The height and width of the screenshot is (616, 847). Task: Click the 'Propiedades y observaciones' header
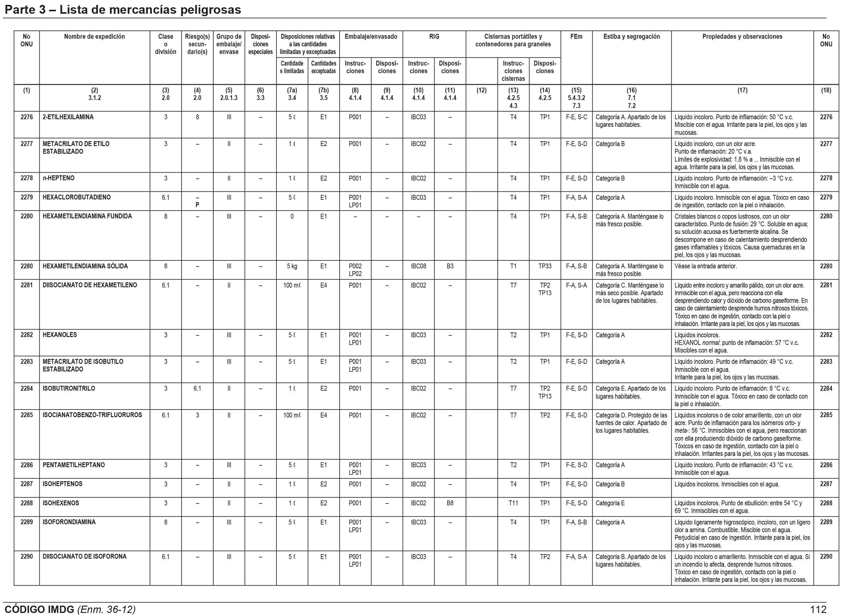[742, 37]
